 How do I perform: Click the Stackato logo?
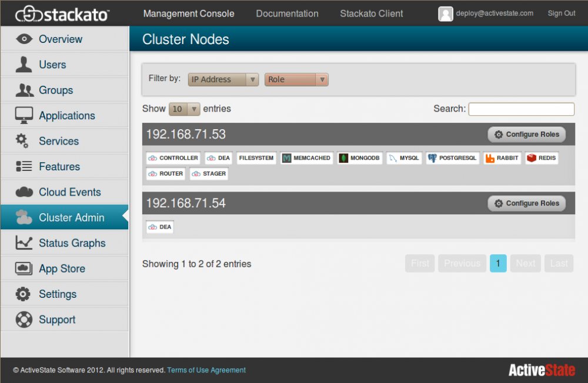62,14
